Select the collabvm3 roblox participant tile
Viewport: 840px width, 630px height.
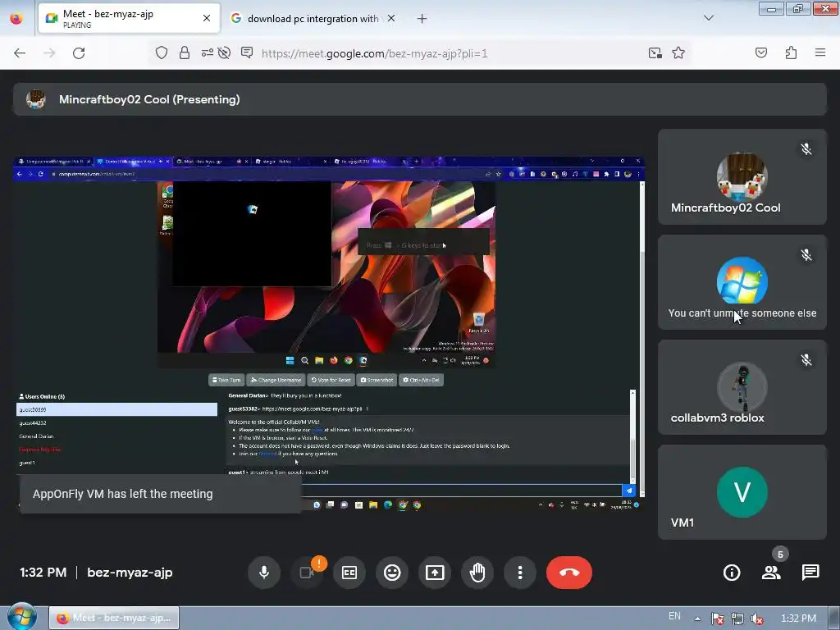[742, 387]
